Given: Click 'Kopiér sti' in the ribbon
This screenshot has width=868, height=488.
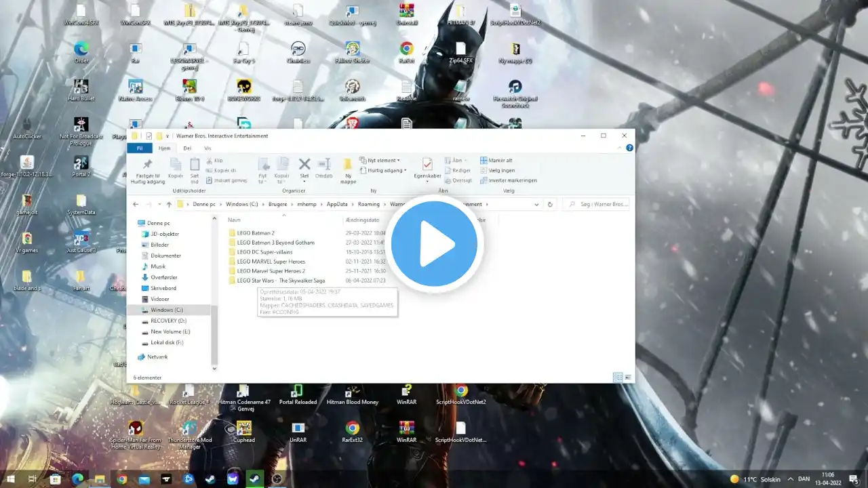Looking at the screenshot, I should 221,170.
